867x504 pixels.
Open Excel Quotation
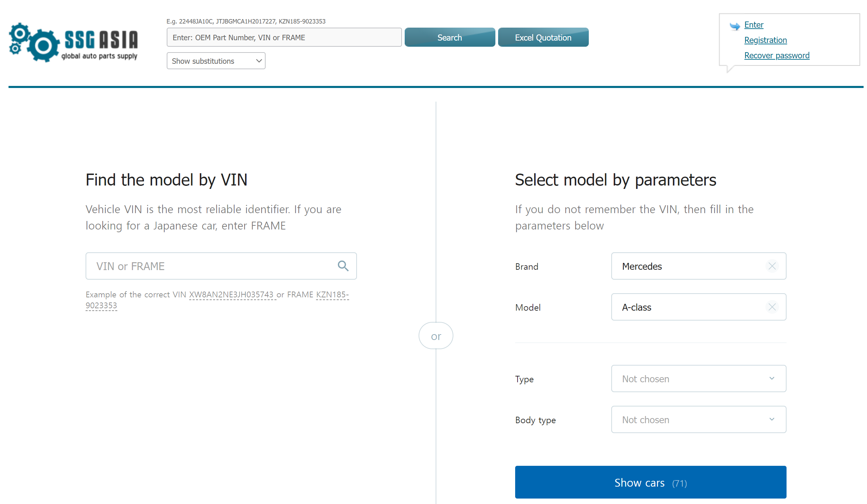coord(543,38)
